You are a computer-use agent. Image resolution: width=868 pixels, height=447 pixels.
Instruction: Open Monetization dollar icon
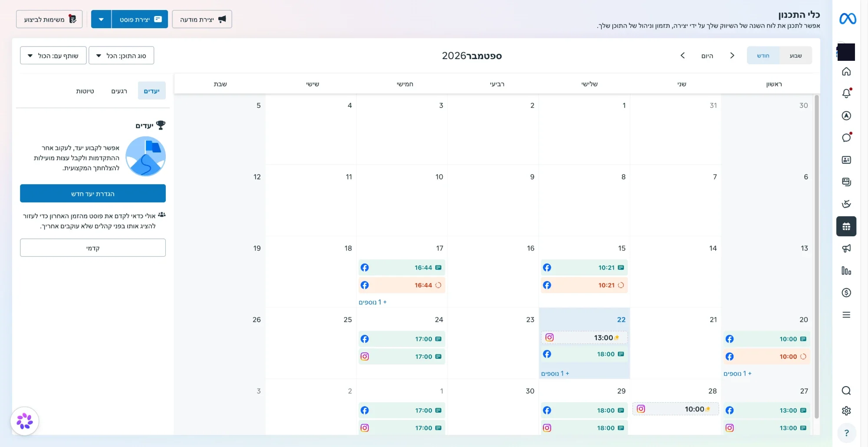846,293
